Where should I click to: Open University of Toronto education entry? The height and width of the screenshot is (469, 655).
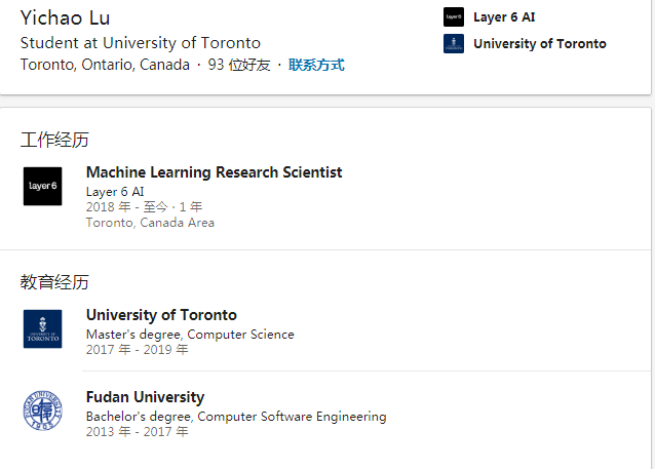tap(161, 315)
